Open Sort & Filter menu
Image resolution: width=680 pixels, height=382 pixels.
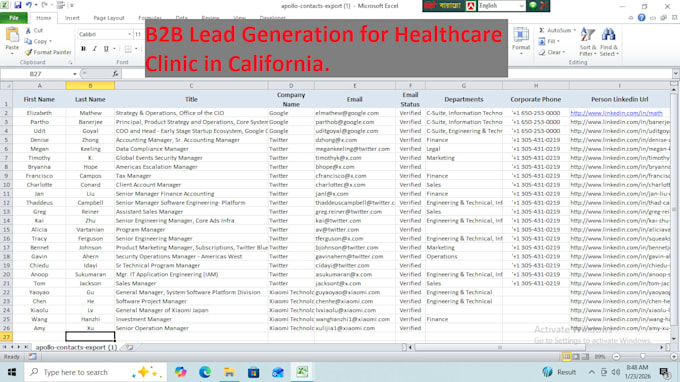(588, 41)
